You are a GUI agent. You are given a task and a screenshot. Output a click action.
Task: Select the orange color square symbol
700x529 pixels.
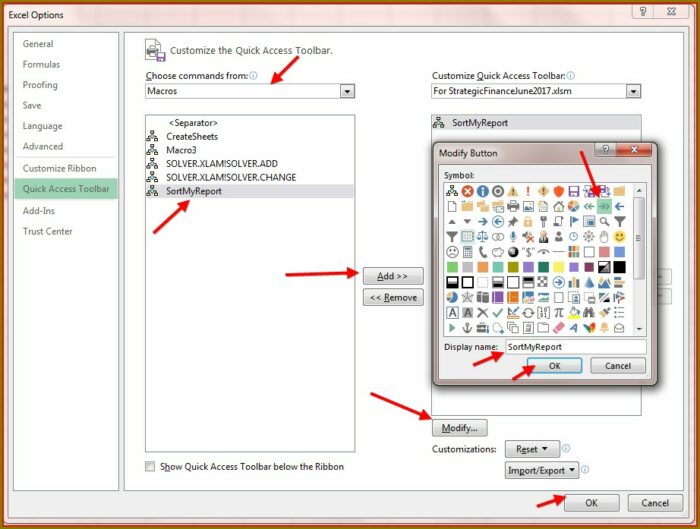point(482,267)
